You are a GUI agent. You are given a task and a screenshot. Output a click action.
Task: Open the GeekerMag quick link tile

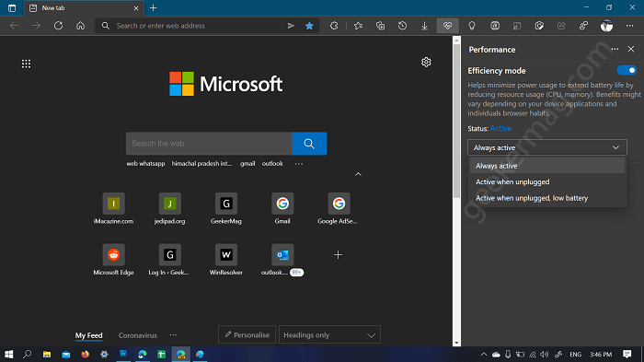(226, 208)
